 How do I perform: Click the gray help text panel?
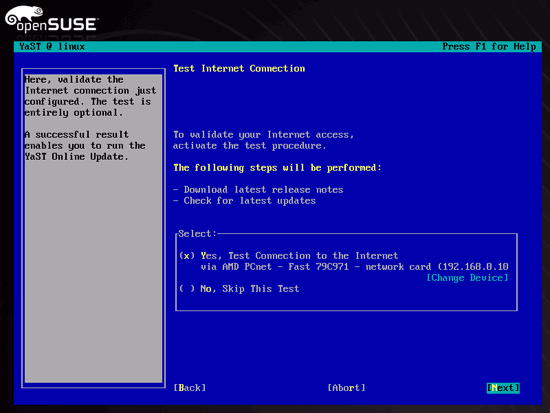[x=93, y=228]
